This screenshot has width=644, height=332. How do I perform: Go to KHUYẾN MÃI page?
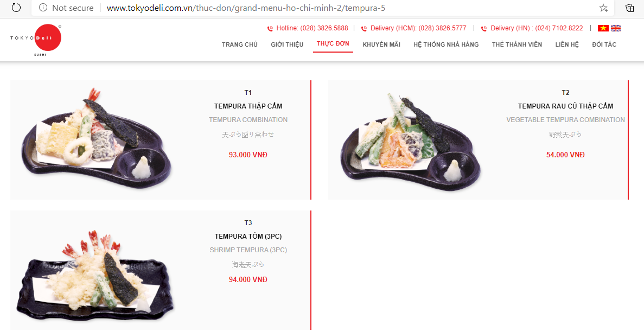coord(381,44)
